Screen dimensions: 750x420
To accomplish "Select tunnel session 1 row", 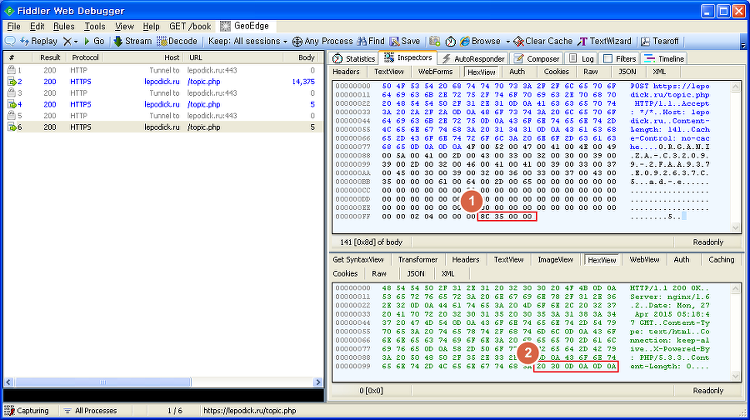I will (163, 70).
